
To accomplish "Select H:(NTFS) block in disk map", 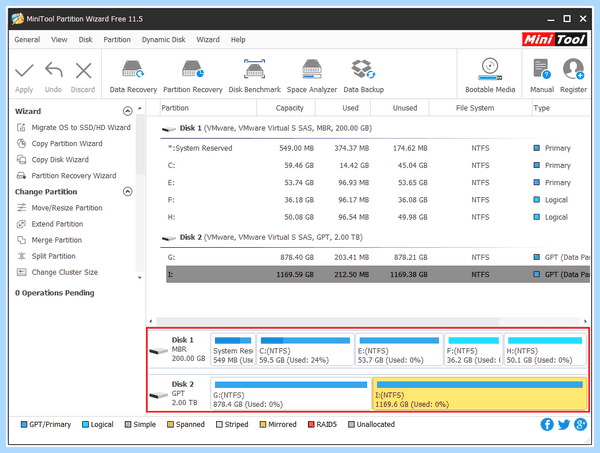I will coord(545,349).
